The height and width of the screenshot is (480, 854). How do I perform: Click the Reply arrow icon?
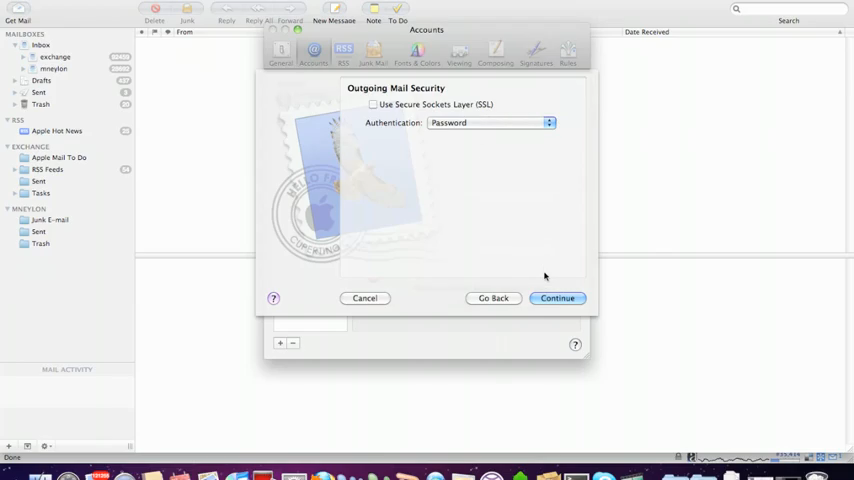coord(227,8)
